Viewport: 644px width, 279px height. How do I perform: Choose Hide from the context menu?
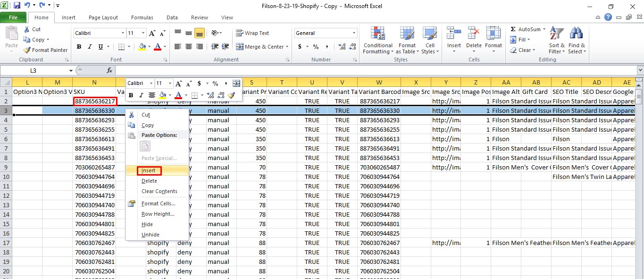pyautogui.click(x=157, y=224)
